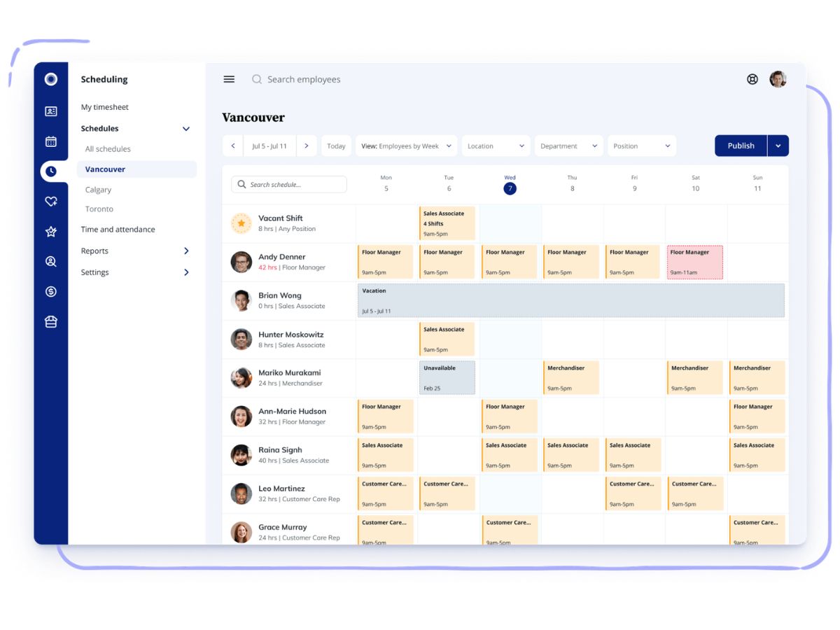
Task: Click the Search schedule field
Action: [x=289, y=184]
